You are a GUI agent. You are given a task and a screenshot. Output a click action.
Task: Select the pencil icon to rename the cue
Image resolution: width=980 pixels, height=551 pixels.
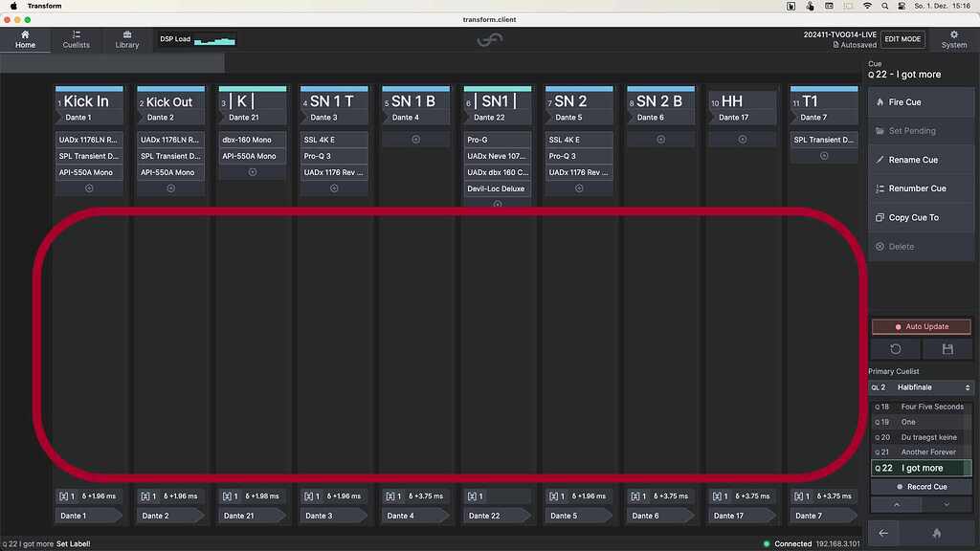click(880, 160)
